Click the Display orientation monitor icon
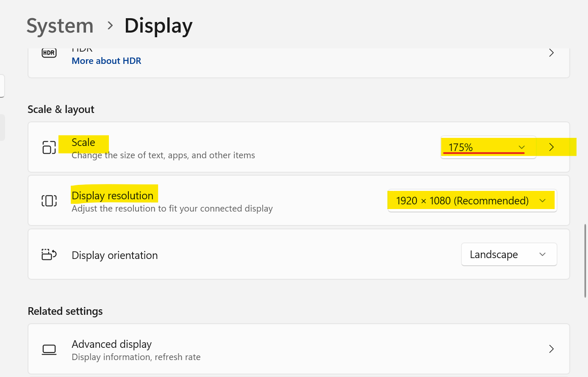588x377 pixels. tap(49, 254)
